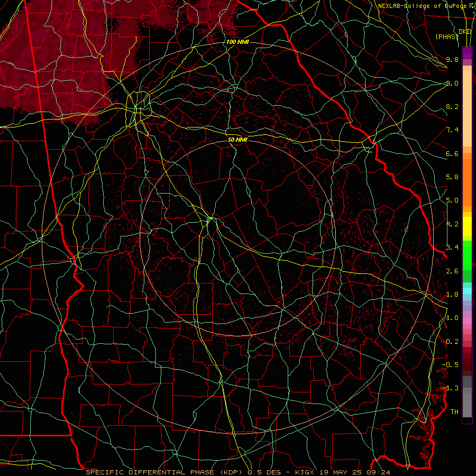This screenshot has width=476, height=476.
Task: Select the 5.0 value on the color scale
Action: click(x=452, y=200)
